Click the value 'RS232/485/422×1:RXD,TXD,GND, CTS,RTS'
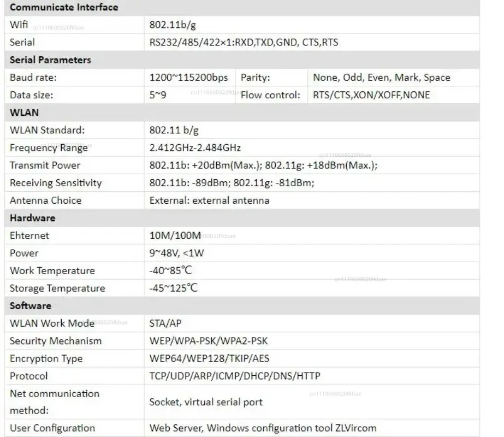 244,43
